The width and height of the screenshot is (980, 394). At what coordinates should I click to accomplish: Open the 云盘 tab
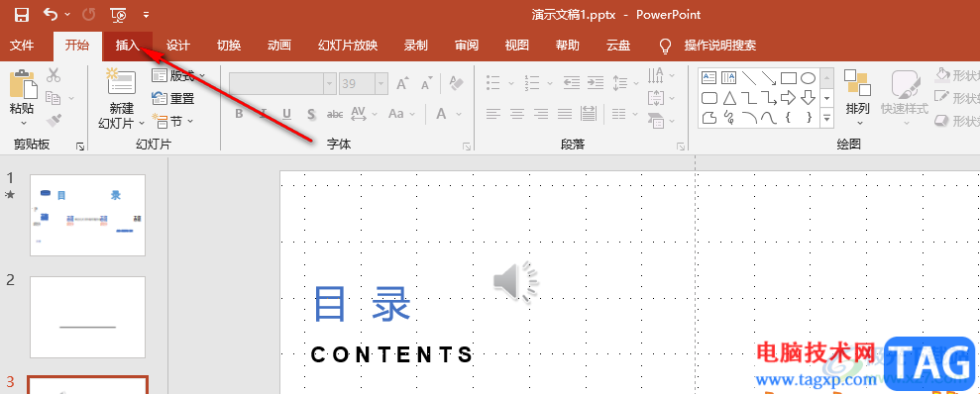coord(618,45)
